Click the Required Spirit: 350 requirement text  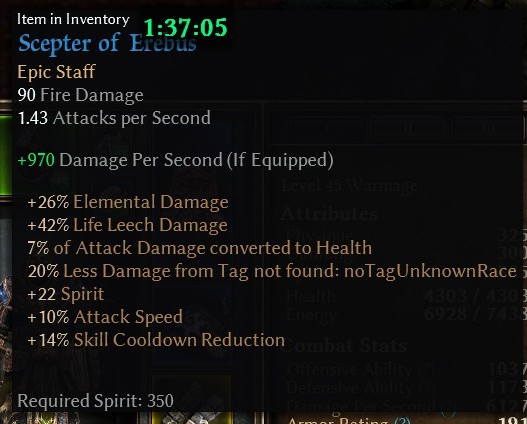pyautogui.click(x=95, y=400)
